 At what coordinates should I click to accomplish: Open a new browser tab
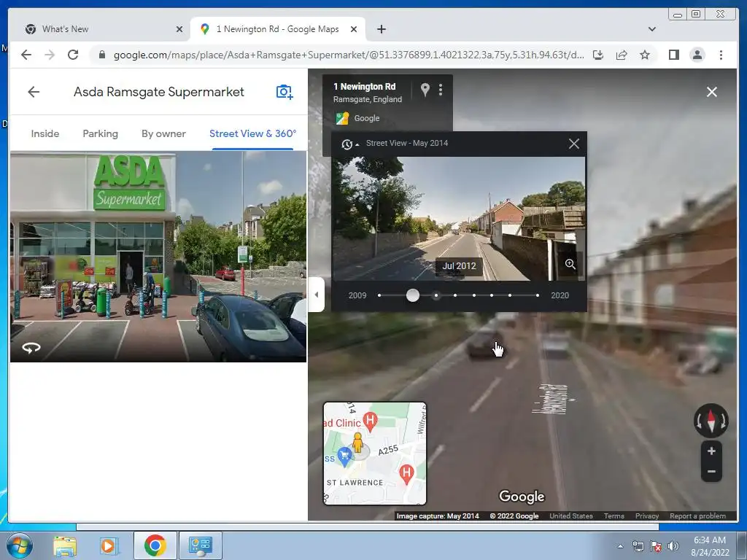[x=381, y=29]
